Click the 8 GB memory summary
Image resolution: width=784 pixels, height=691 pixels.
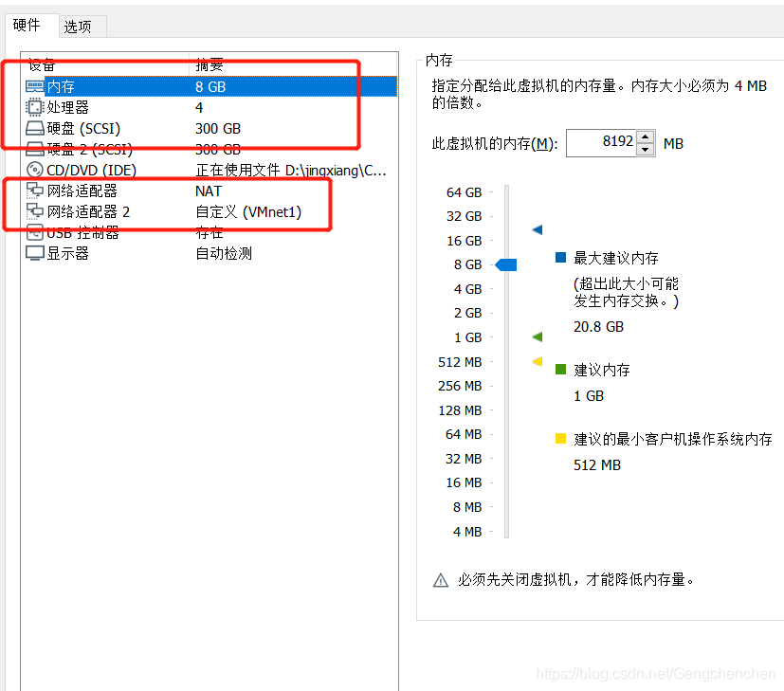(x=210, y=86)
